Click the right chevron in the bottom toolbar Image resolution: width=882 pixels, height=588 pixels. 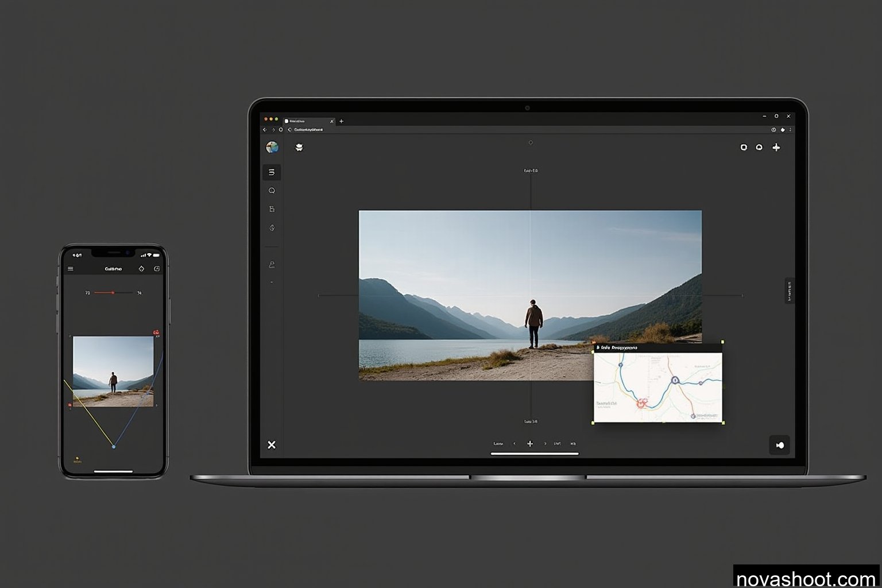[546, 443]
